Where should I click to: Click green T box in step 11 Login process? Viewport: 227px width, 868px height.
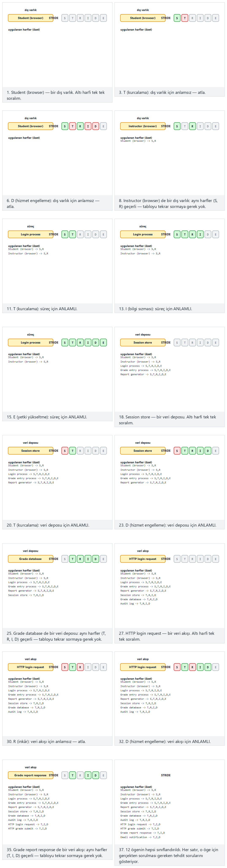(73, 234)
